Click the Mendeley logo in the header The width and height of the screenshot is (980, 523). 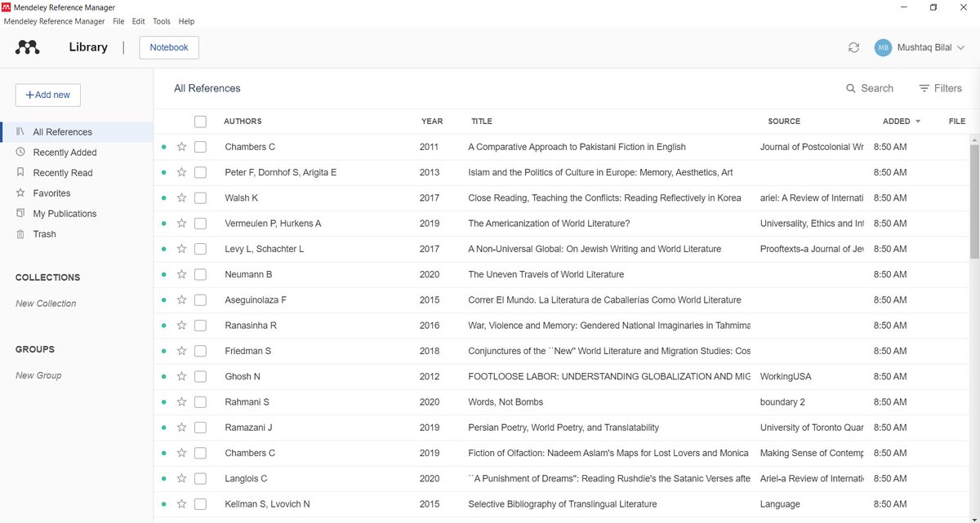click(x=28, y=47)
